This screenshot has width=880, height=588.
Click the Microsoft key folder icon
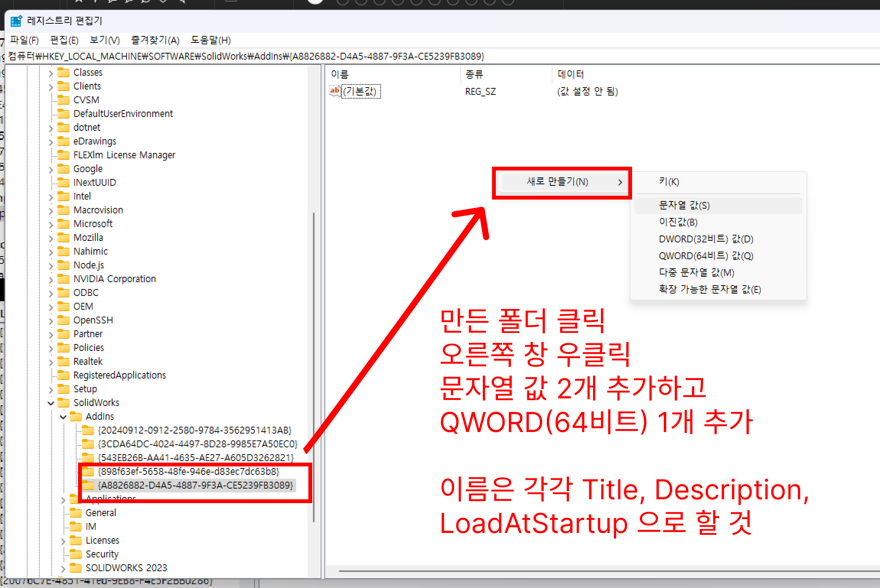63,224
